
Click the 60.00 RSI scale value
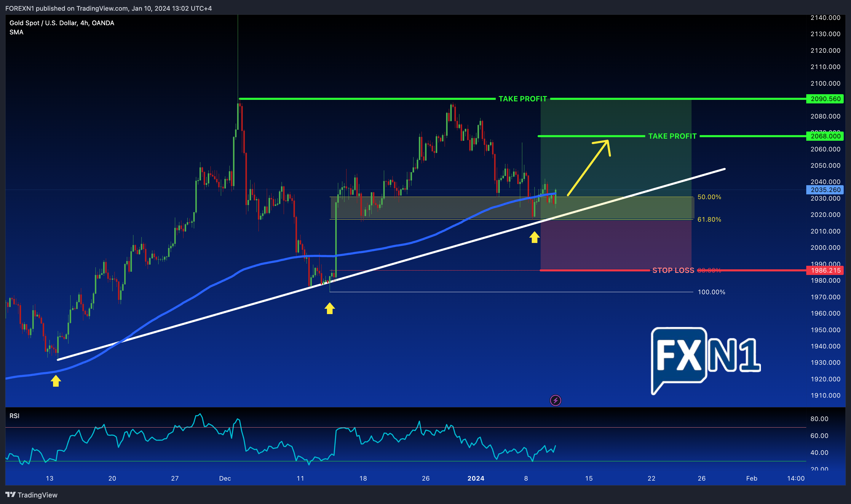819,436
